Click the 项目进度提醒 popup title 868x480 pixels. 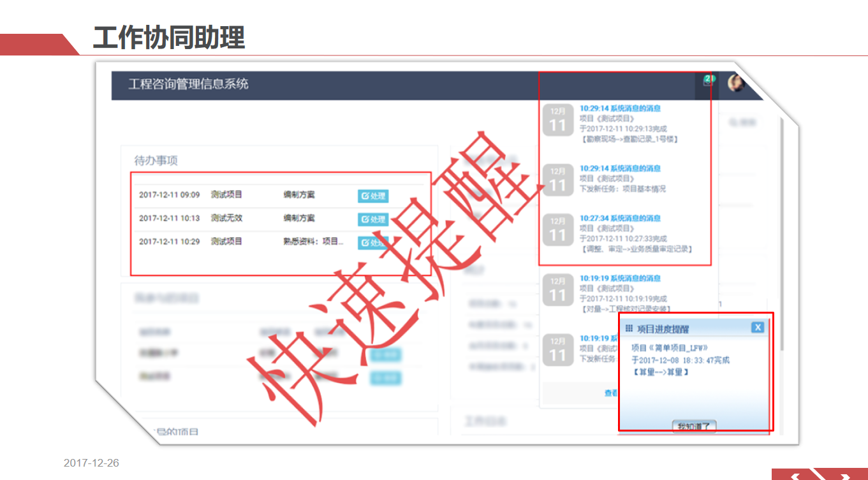pos(663,329)
